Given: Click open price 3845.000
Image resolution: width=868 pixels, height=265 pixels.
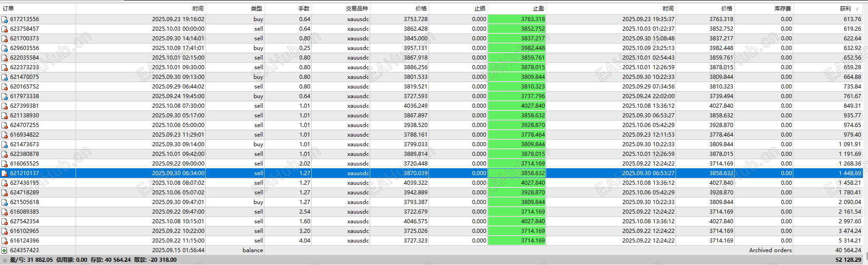Looking at the screenshot, I should [416, 39].
